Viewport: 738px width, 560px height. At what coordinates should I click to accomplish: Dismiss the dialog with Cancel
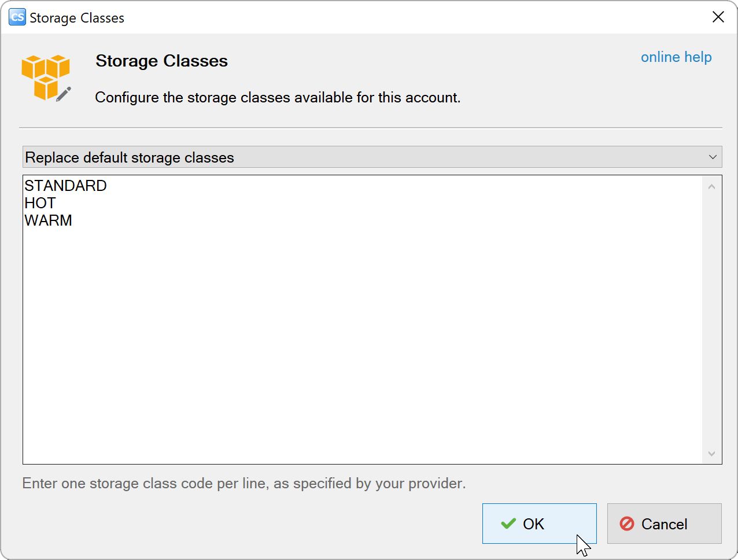click(x=664, y=524)
